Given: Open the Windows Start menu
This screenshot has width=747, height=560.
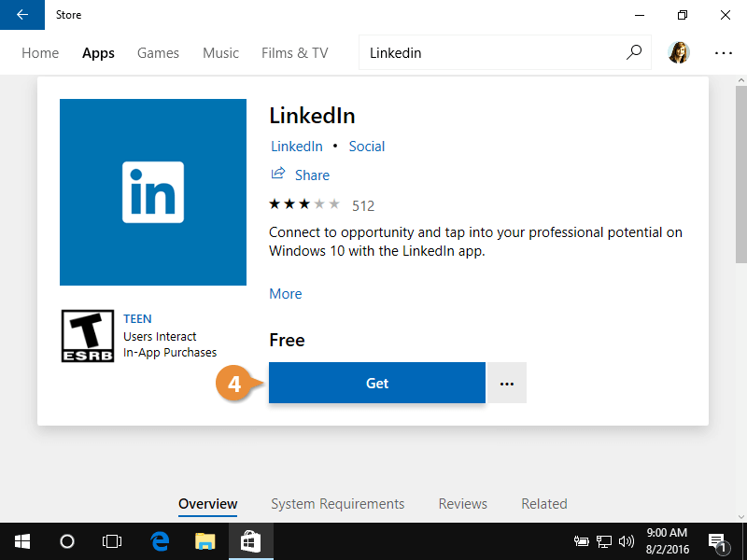Looking at the screenshot, I should click(x=21, y=541).
